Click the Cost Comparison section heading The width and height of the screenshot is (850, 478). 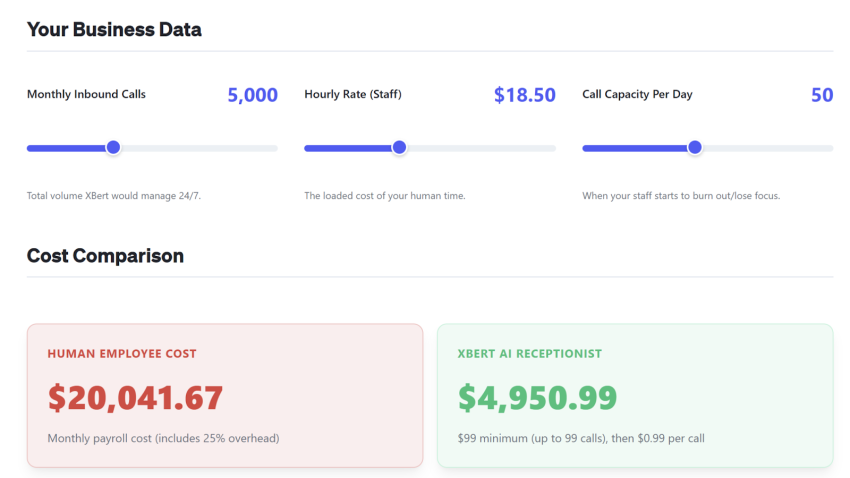[105, 256]
